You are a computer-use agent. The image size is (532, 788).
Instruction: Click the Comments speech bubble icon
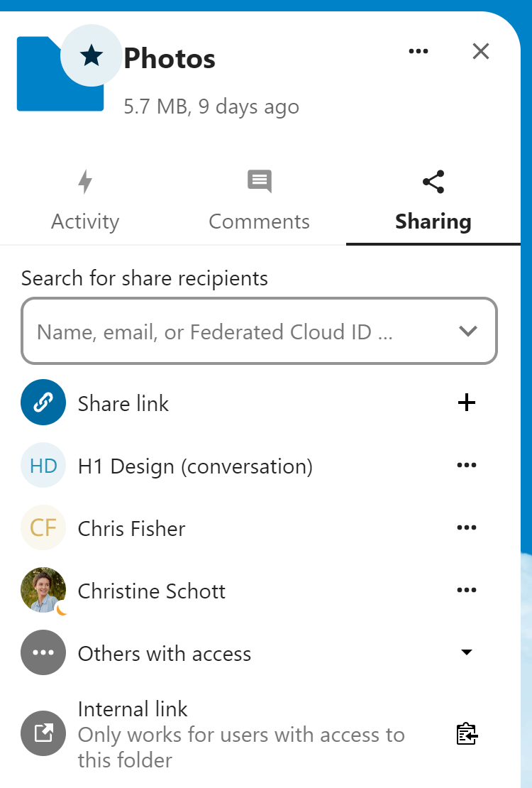pyautogui.click(x=259, y=181)
